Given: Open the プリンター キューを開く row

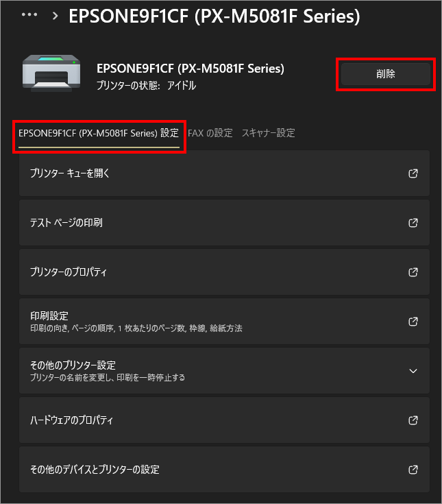Looking at the screenshot, I should 224,173.
